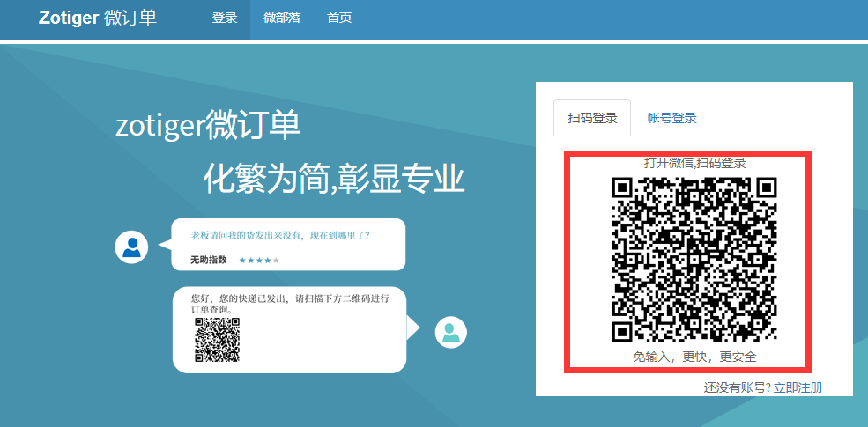Open the 微部落 nav item
Viewport: 868px width, 427px height.
point(282,18)
